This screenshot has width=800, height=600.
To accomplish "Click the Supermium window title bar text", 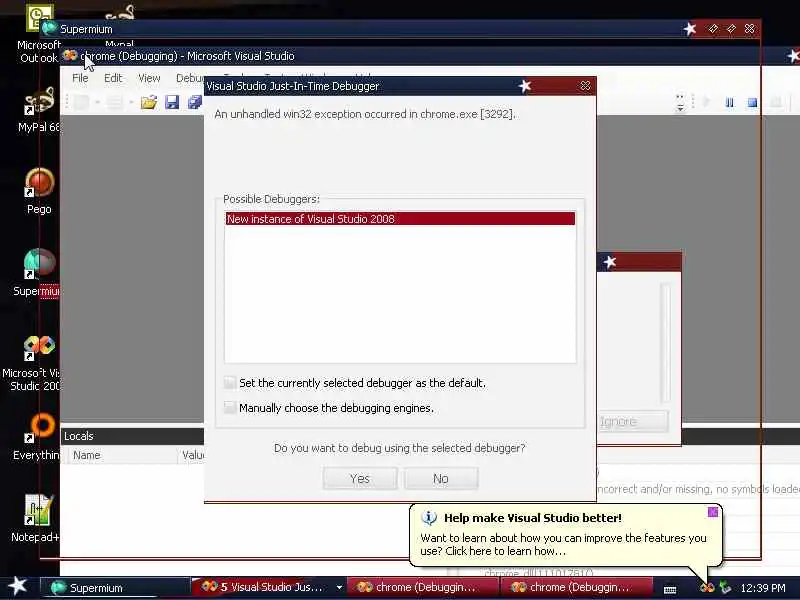I will coord(86,29).
